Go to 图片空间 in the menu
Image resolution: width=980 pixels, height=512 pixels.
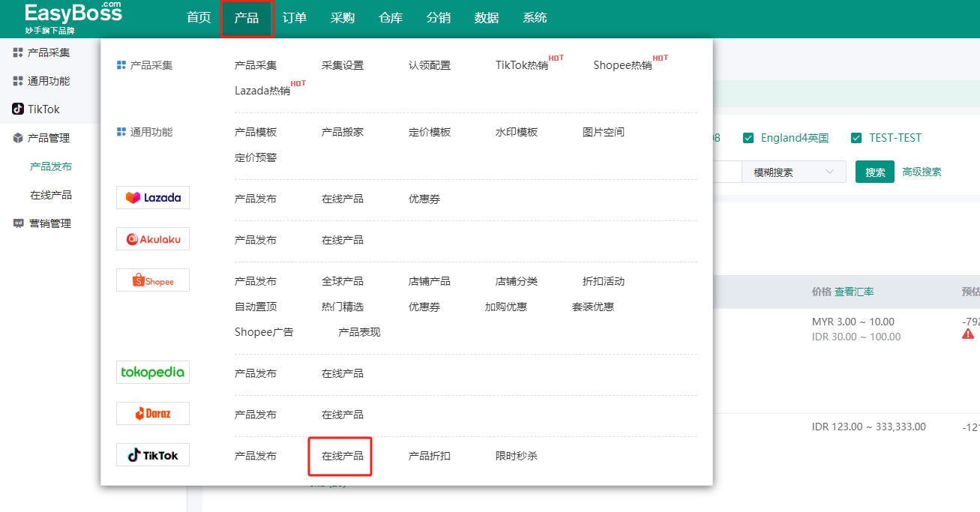[x=604, y=132]
